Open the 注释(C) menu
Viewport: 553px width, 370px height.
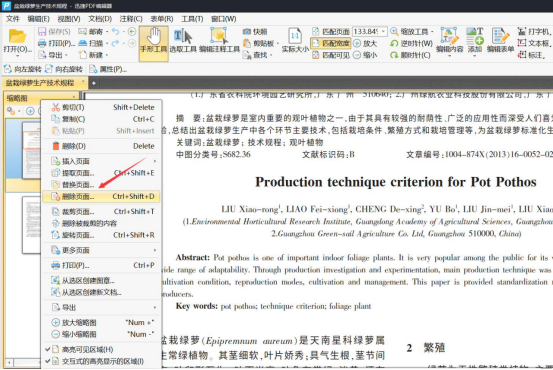130,19
